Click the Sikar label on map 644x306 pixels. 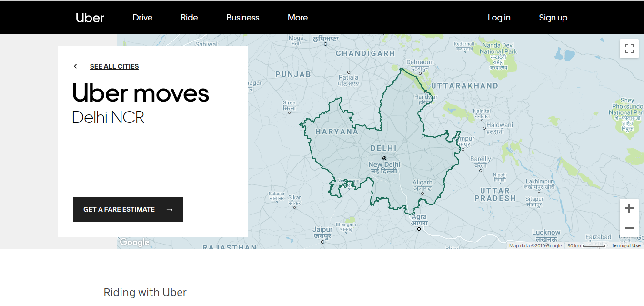coord(294,200)
